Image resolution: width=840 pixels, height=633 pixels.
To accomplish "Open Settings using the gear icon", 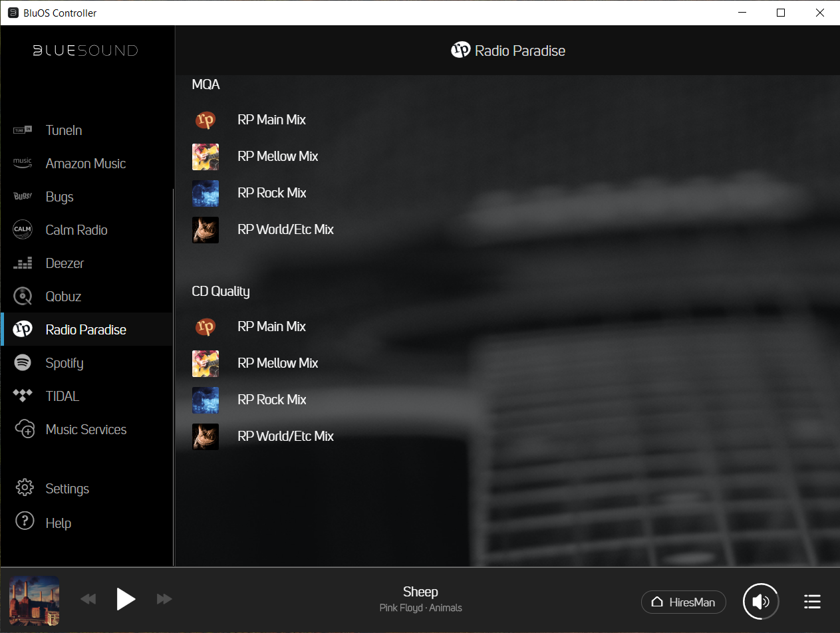I will point(25,487).
